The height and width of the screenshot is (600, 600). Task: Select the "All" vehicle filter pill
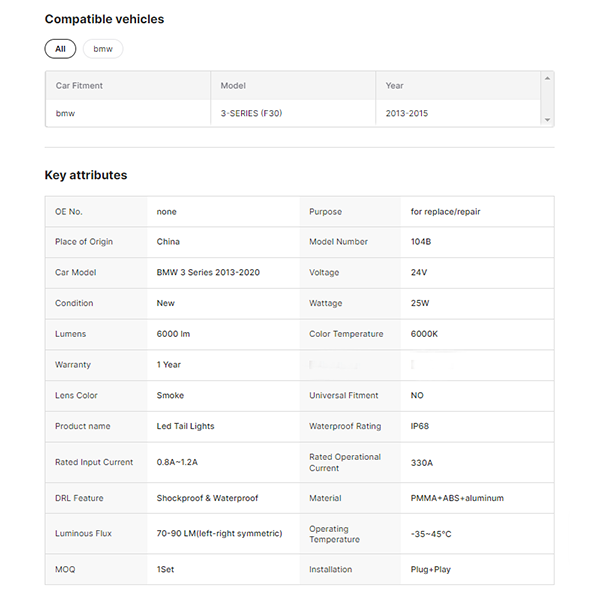pyautogui.click(x=60, y=49)
